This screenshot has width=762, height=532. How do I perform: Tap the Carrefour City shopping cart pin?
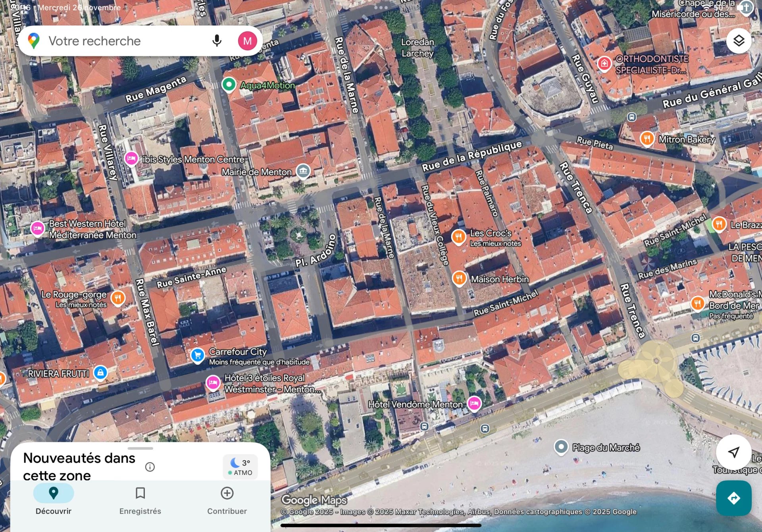point(197,355)
